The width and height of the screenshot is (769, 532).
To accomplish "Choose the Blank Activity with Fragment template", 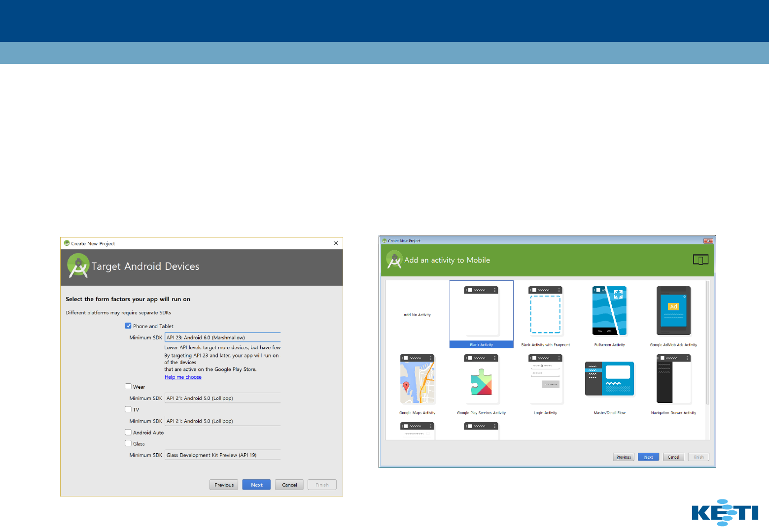I will (x=545, y=316).
